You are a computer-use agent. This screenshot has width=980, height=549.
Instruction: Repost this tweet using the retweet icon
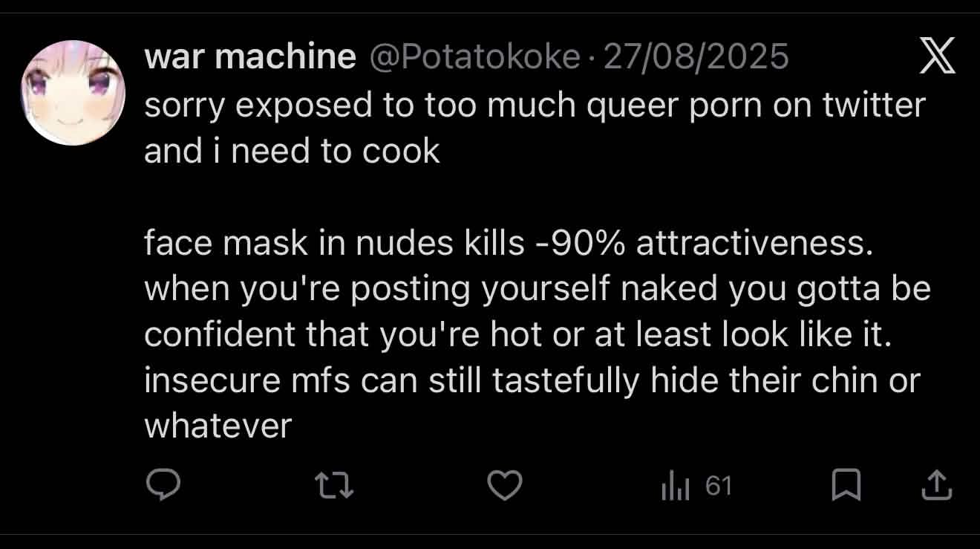click(x=334, y=487)
